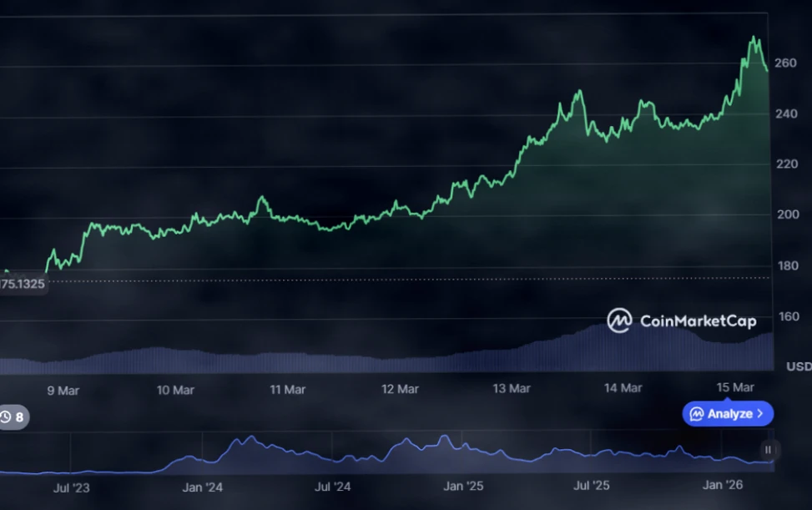The height and width of the screenshot is (510, 812).
Task: Click the 9 Mar date label
Action: (x=63, y=391)
